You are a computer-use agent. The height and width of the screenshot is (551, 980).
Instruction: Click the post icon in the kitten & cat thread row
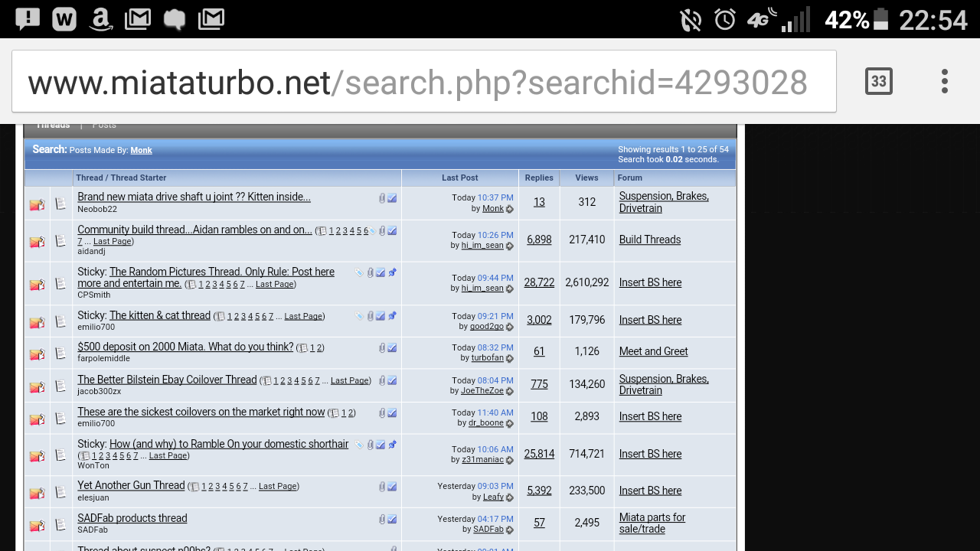(61, 322)
